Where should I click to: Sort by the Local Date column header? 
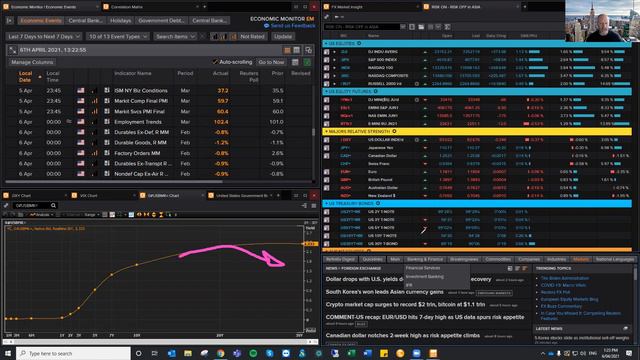(25, 76)
